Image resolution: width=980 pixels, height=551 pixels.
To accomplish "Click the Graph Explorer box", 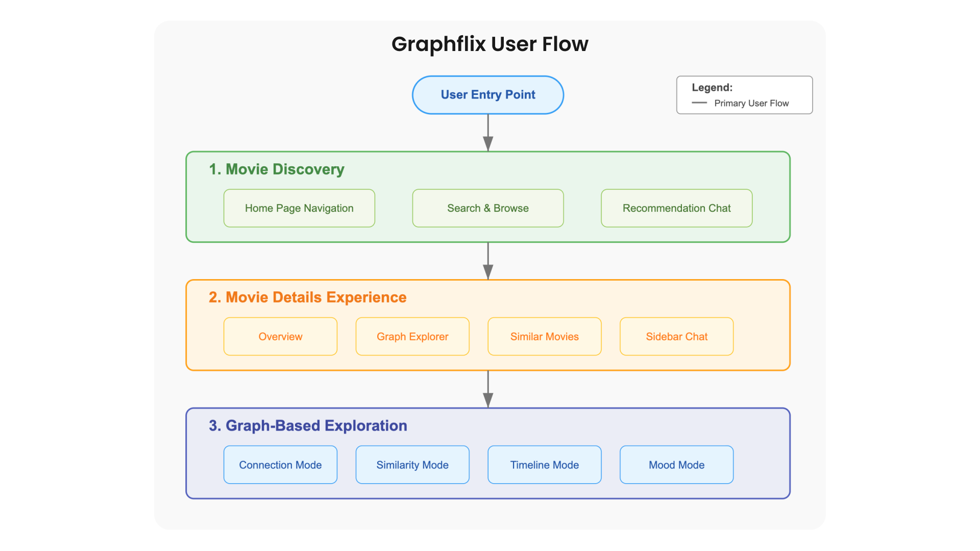I will [412, 337].
